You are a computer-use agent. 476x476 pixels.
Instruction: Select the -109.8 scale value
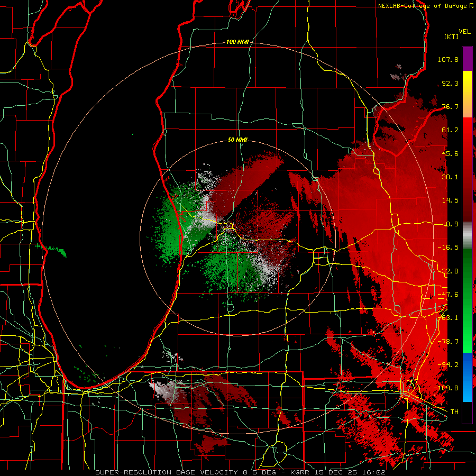[x=446, y=388]
